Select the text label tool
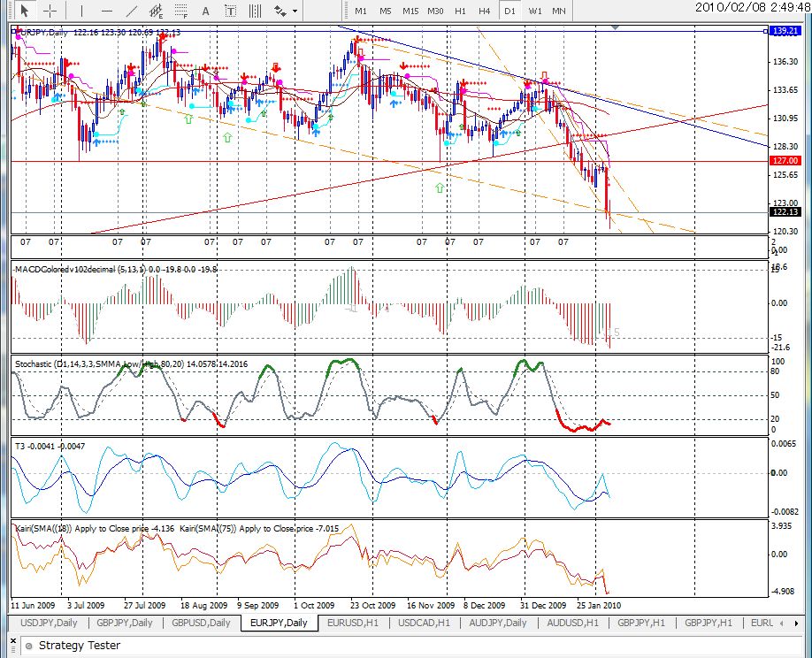 point(231,11)
